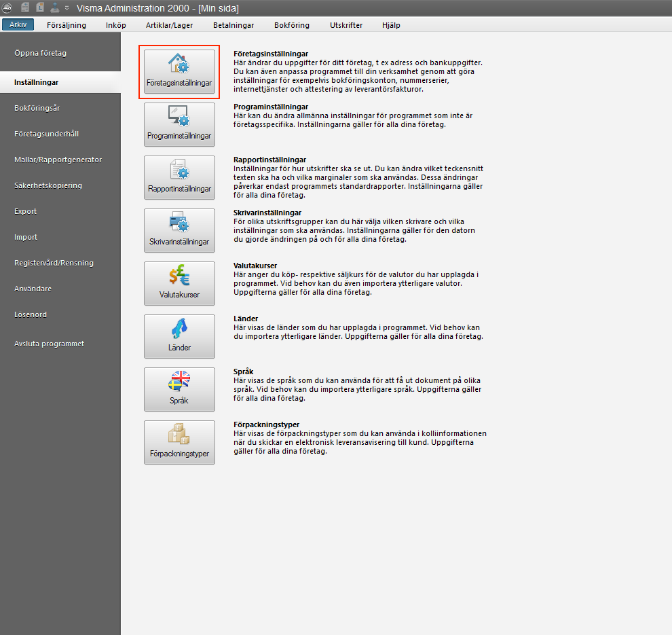Open the Hjälp menu
This screenshot has height=635, width=672.
click(391, 25)
